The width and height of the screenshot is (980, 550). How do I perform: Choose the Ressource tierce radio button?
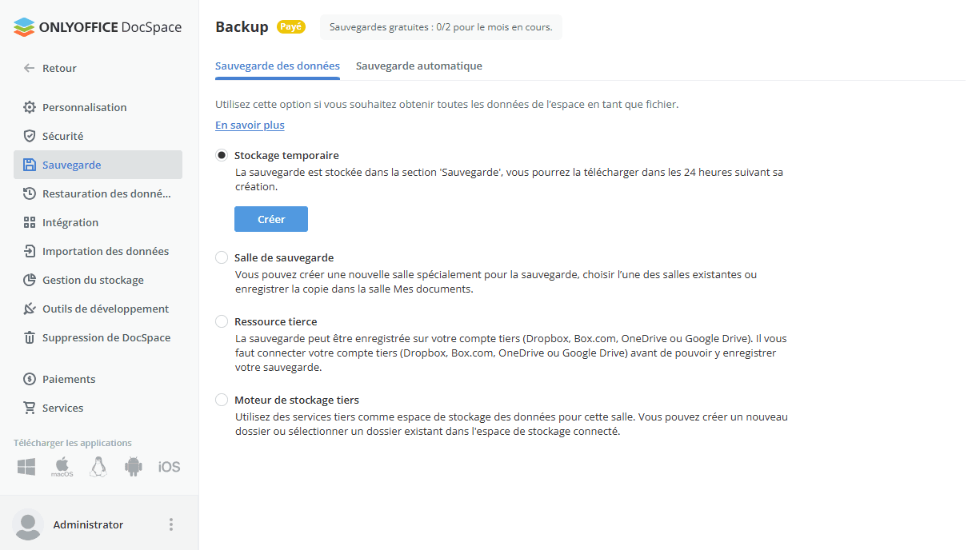click(222, 321)
